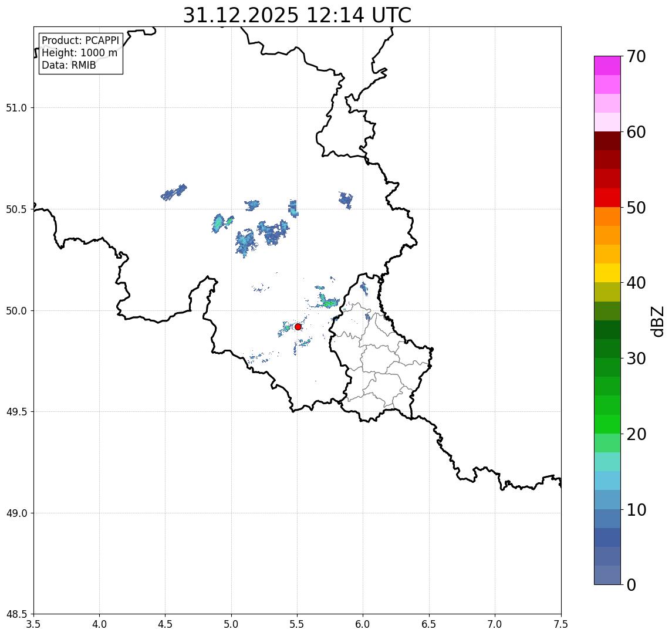Click the colorbar tick label 70
Image resolution: width=672 pixels, height=636 pixels.
pos(636,56)
